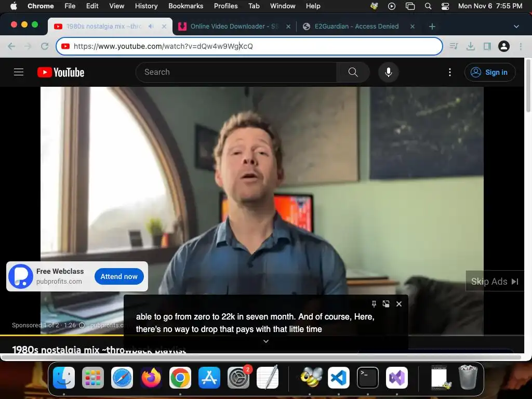Screen dimensions: 532x399
Task: Close the Online Video Downloader tab
Action: pos(288,26)
